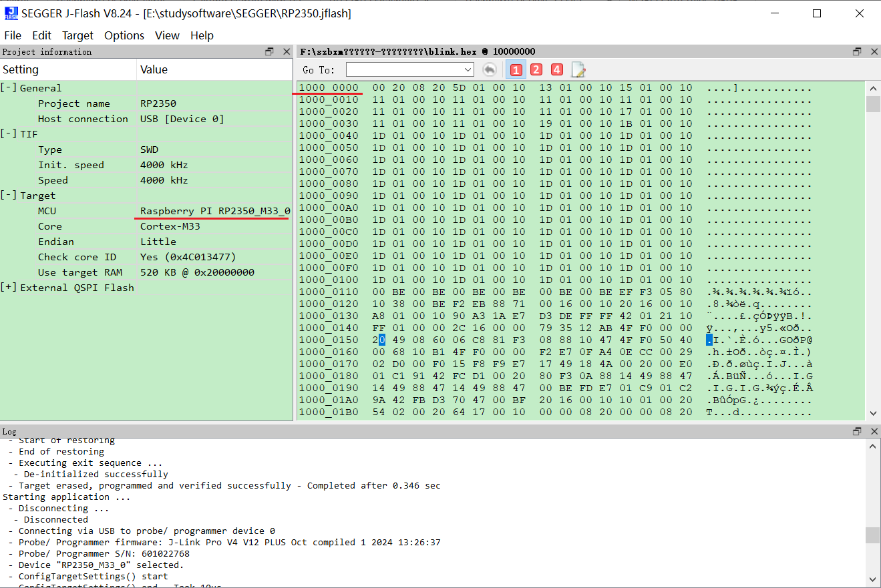881x588 pixels.
Task: Expand the External QSPI Flash group
Action: click(x=9, y=288)
